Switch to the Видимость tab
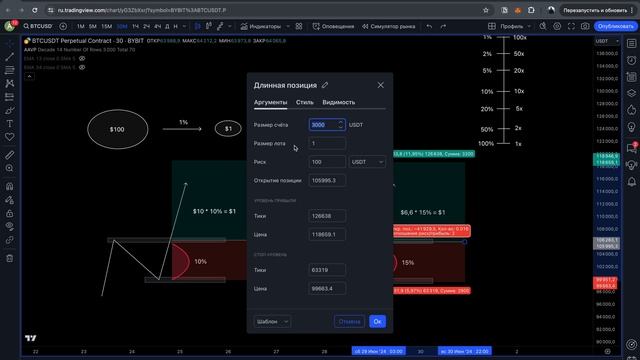The height and width of the screenshot is (360, 640). (x=338, y=102)
